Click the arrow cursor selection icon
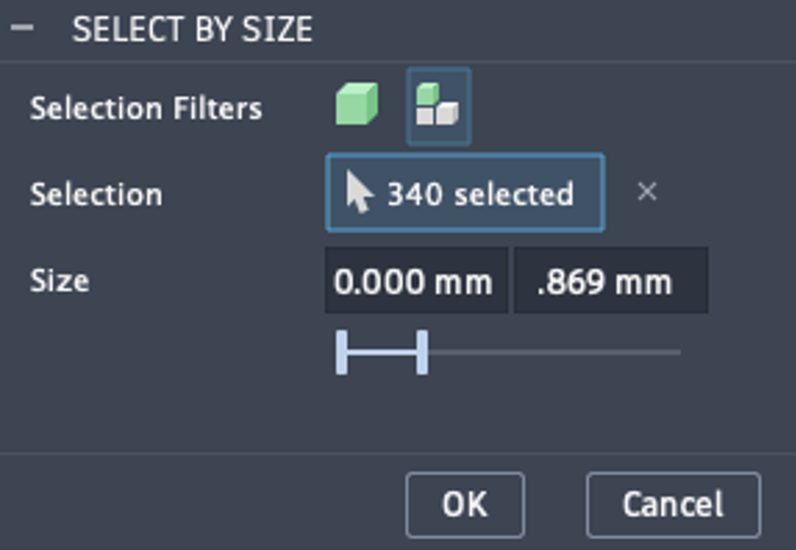 pos(359,193)
